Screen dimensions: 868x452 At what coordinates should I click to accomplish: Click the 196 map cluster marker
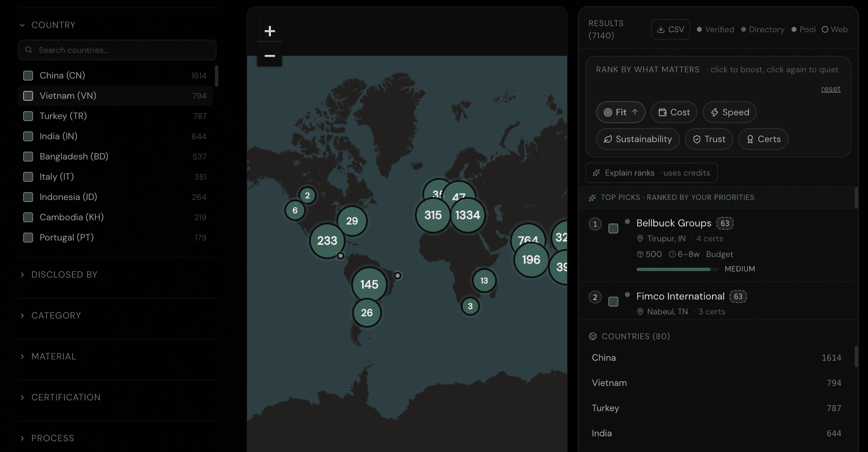[x=531, y=260]
